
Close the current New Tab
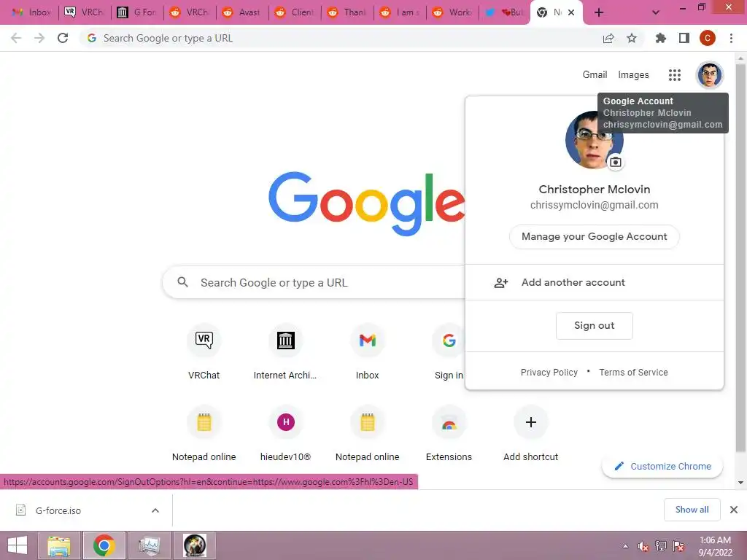tap(571, 12)
